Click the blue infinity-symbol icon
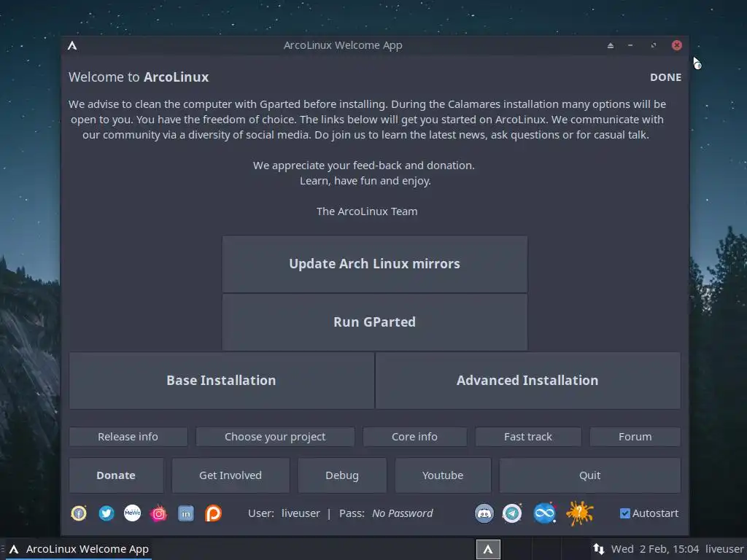747x560 pixels. coord(544,513)
